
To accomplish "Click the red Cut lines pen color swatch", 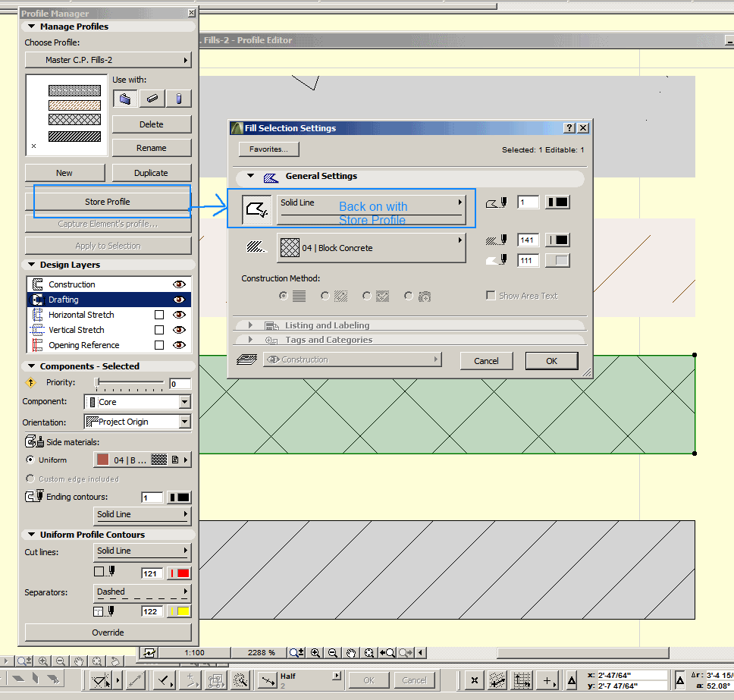I will pyautogui.click(x=178, y=573).
